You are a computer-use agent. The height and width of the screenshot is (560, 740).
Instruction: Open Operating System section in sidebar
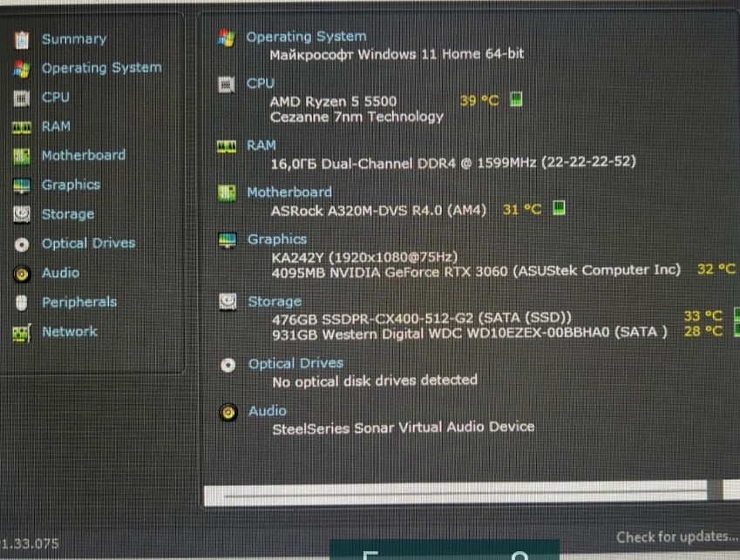[x=101, y=68]
